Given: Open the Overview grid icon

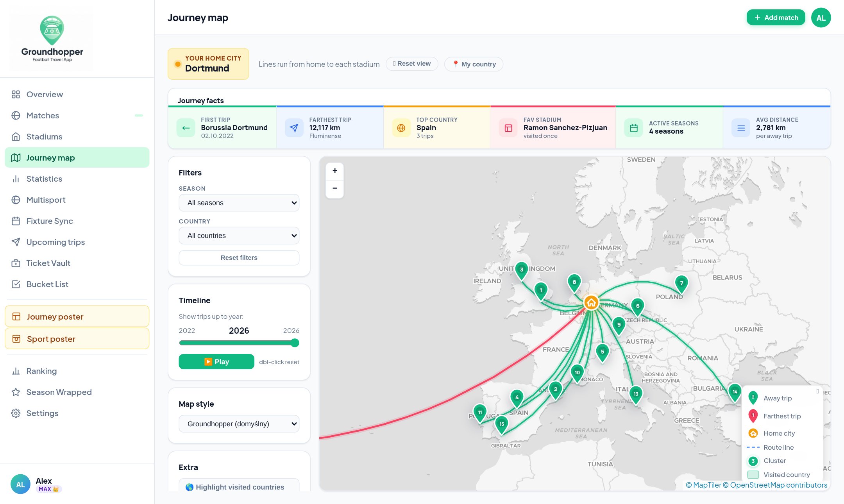Looking at the screenshot, I should point(16,95).
